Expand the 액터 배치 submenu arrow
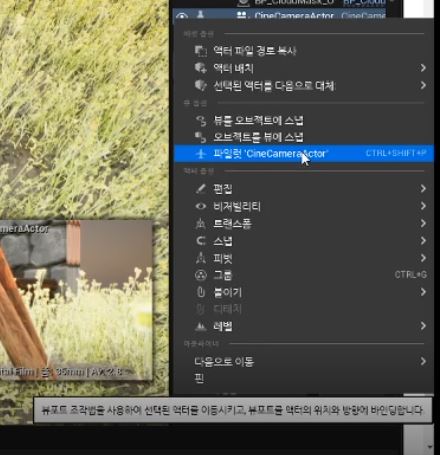 [423, 68]
